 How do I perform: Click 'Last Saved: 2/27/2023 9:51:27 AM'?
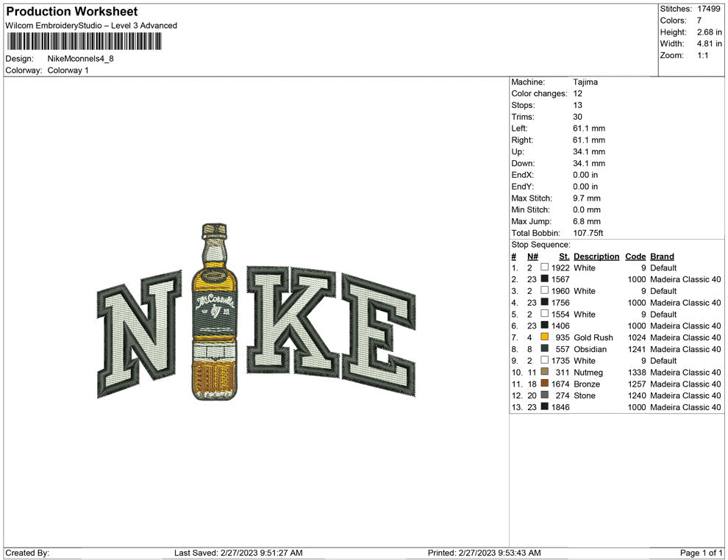click(x=238, y=553)
